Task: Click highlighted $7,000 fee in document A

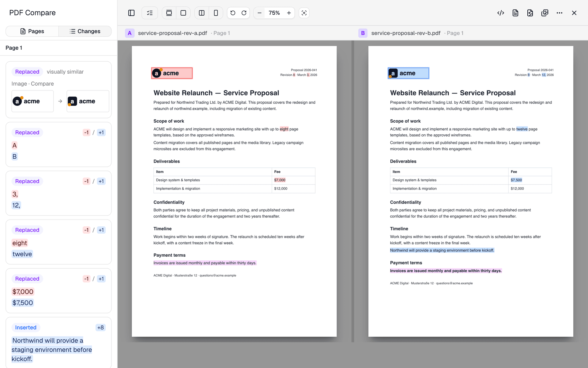Action: (280, 180)
